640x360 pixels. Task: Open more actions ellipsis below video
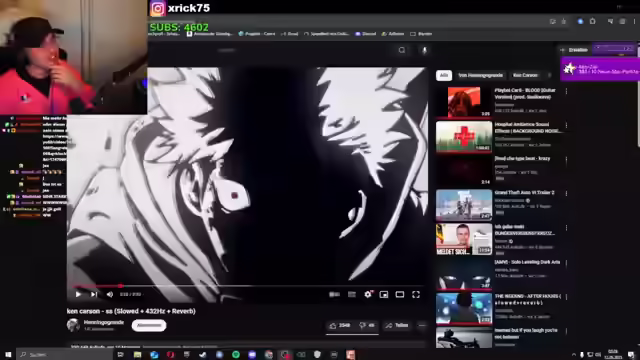point(422,325)
